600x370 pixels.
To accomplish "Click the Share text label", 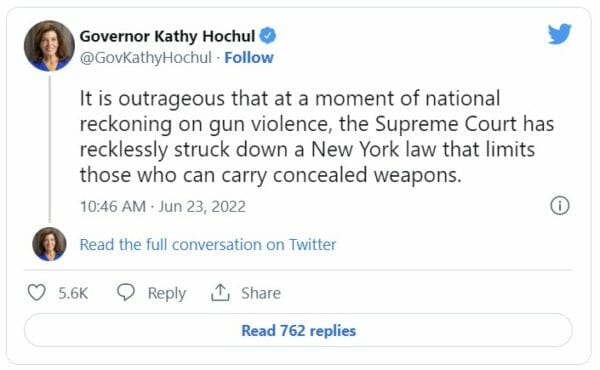I will coord(261,293).
